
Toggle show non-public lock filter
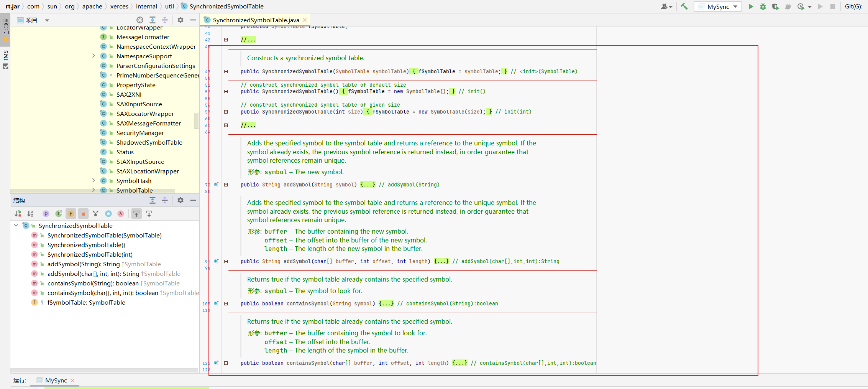click(x=83, y=214)
